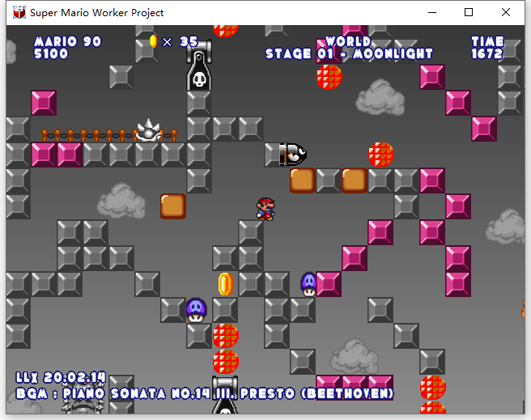Click the gray cloud left of the lone orange block
Image resolution: width=531 pixels, height=420 pixels.
click(x=121, y=201)
